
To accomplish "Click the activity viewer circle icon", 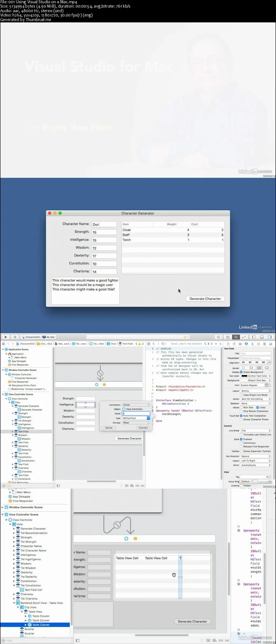I will click(x=219, y=337).
